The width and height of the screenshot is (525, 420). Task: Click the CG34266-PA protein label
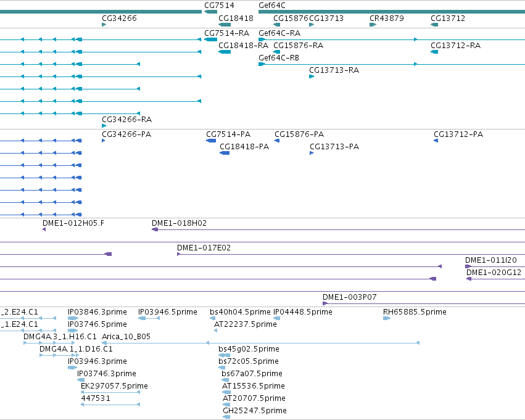point(126,134)
